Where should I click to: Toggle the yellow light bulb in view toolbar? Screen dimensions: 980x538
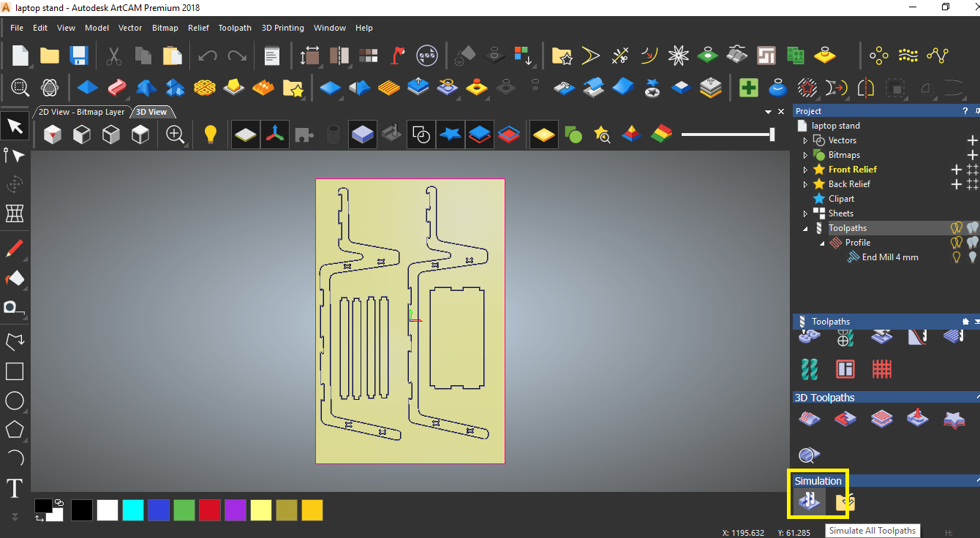(211, 134)
